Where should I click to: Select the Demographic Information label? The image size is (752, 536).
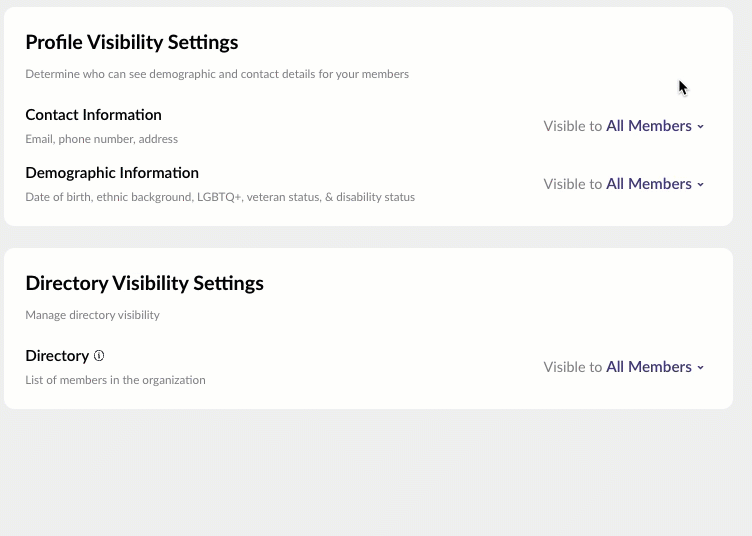(112, 173)
